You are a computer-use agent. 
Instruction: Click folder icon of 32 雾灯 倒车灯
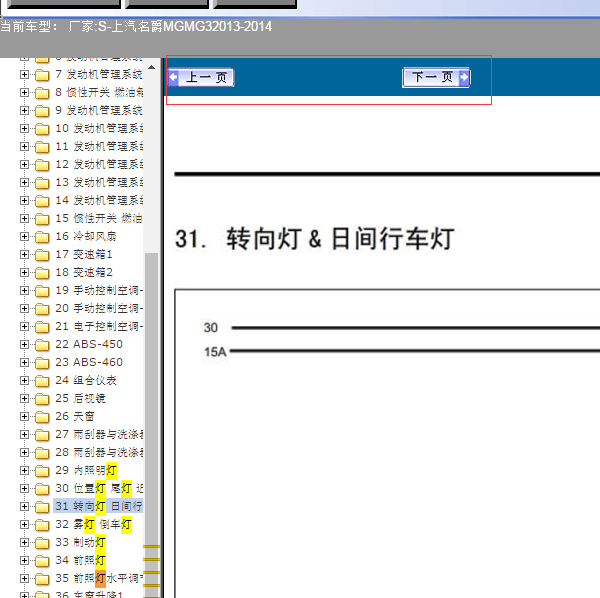tap(42, 525)
